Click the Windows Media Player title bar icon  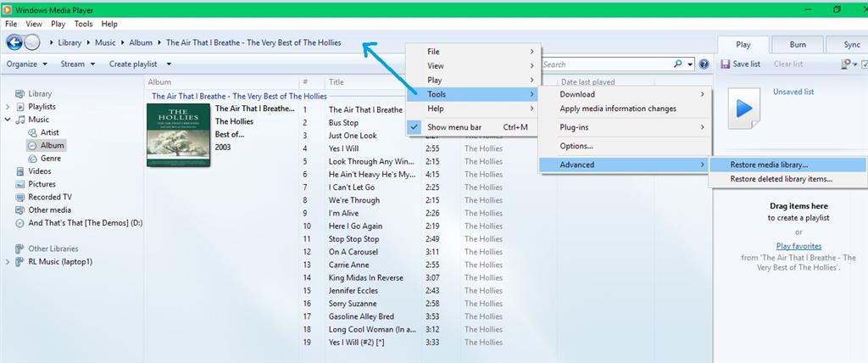7,10
